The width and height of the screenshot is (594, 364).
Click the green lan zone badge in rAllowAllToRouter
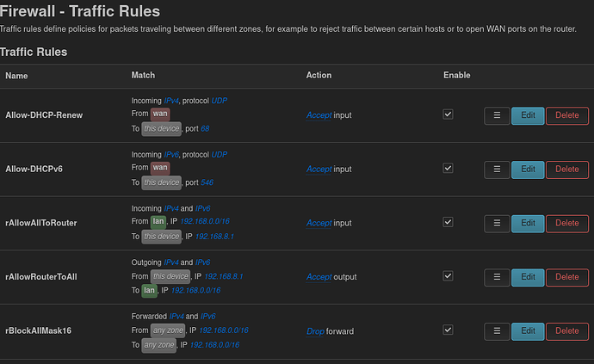pos(158,221)
